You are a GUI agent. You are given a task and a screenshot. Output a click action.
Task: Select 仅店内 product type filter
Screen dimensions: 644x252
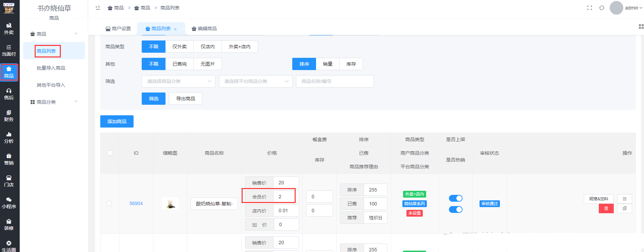click(208, 47)
